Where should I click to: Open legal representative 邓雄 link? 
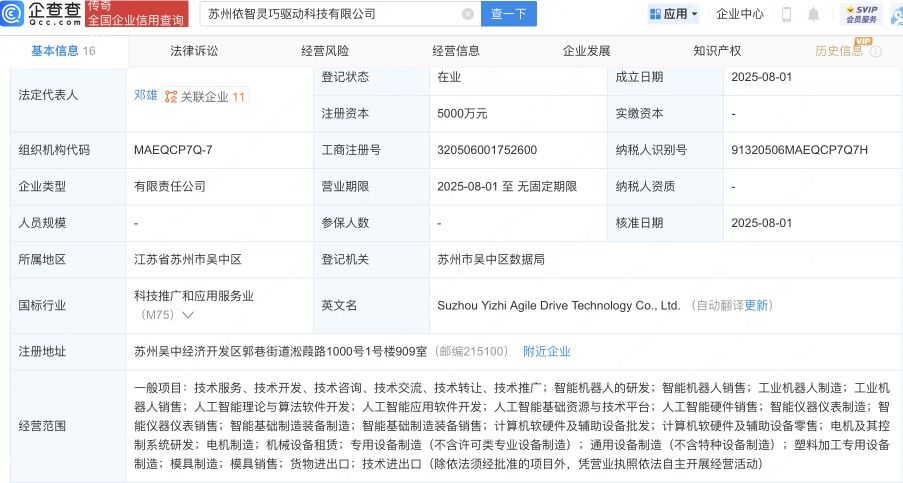pyautogui.click(x=146, y=95)
